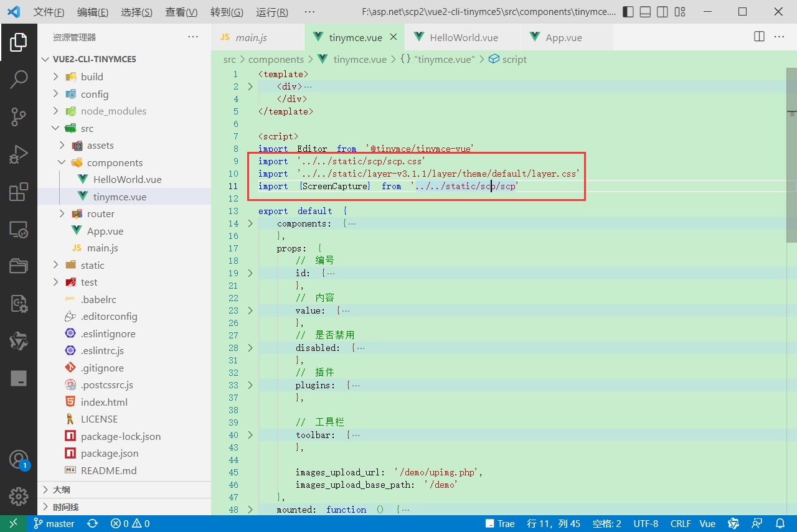Open the notifications bell in status bar
The width and height of the screenshot is (797, 532).
pyautogui.click(x=780, y=523)
